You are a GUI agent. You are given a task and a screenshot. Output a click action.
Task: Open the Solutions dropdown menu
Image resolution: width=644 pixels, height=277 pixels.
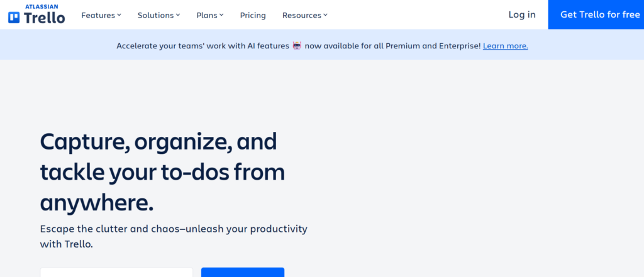(155, 15)
